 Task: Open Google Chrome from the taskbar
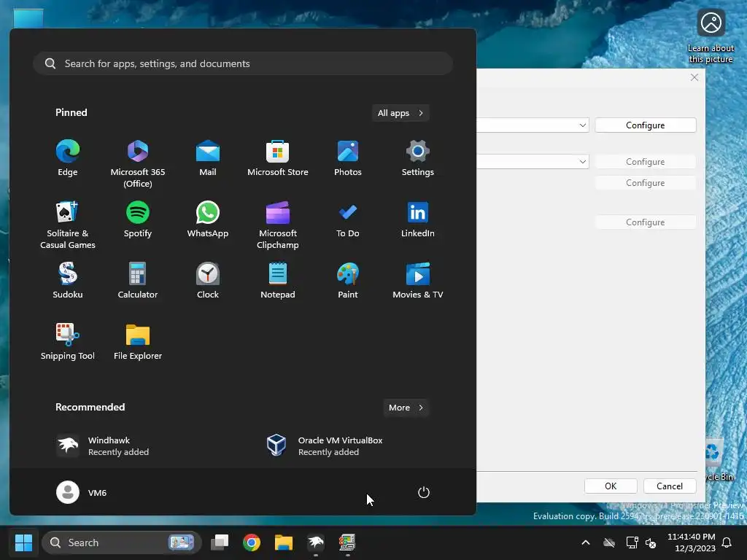[x=252, y=542]
